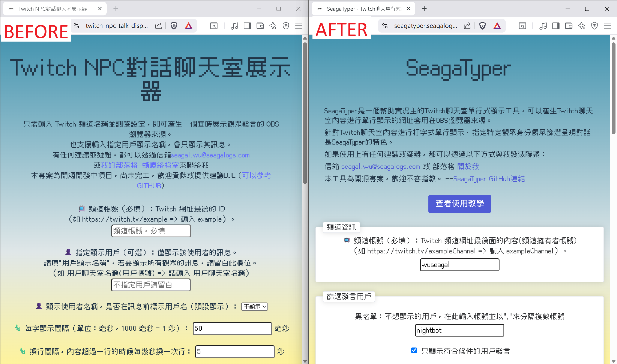Open hamburger menu in right browser
This screenshot has width=617, height=364.
pos(607,26)
